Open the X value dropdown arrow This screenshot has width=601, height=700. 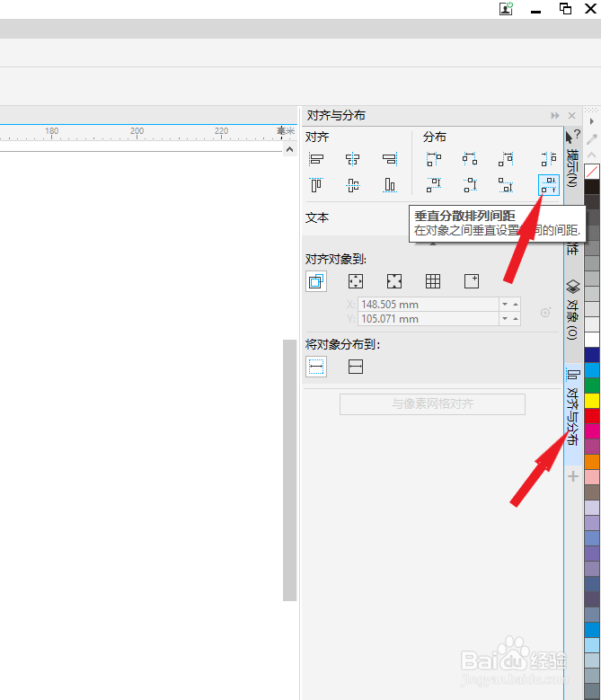(505, 305)
